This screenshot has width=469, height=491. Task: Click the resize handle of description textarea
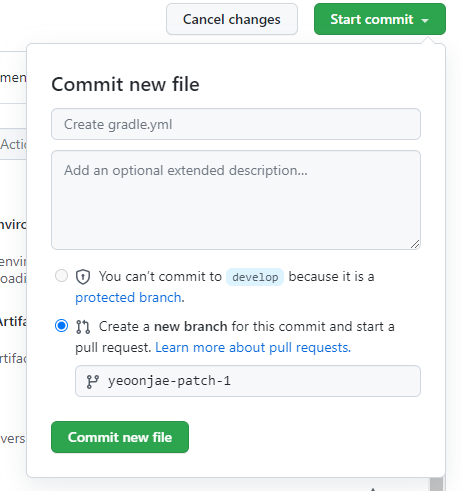click(415, 244)
